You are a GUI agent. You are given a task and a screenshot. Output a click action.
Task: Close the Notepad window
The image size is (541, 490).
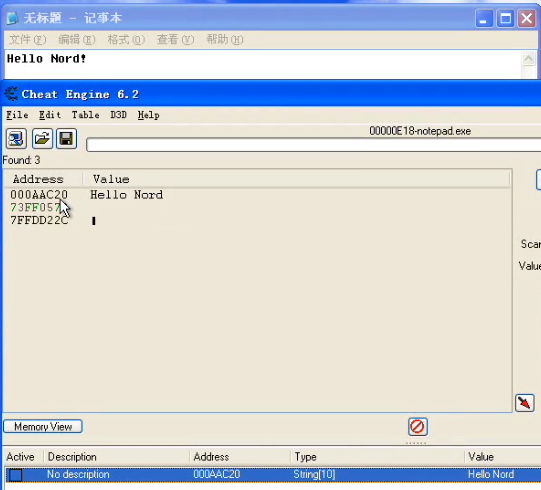tap(527, 18)
